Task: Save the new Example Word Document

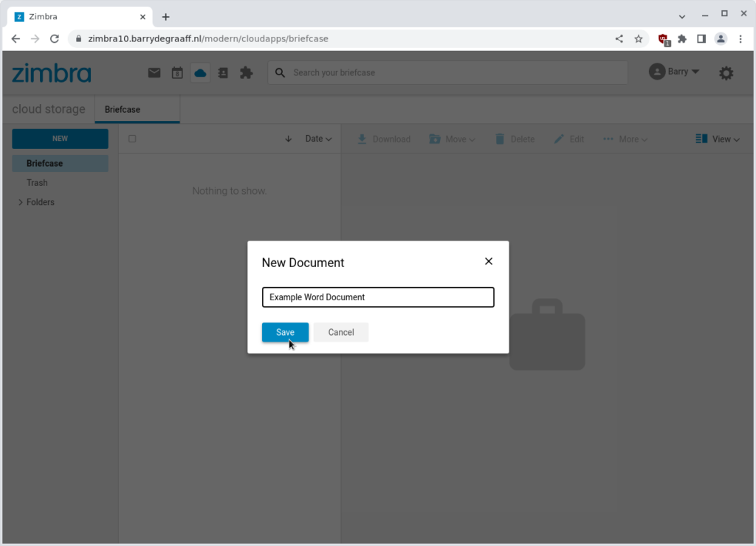Action: click(x=285, y=332)
